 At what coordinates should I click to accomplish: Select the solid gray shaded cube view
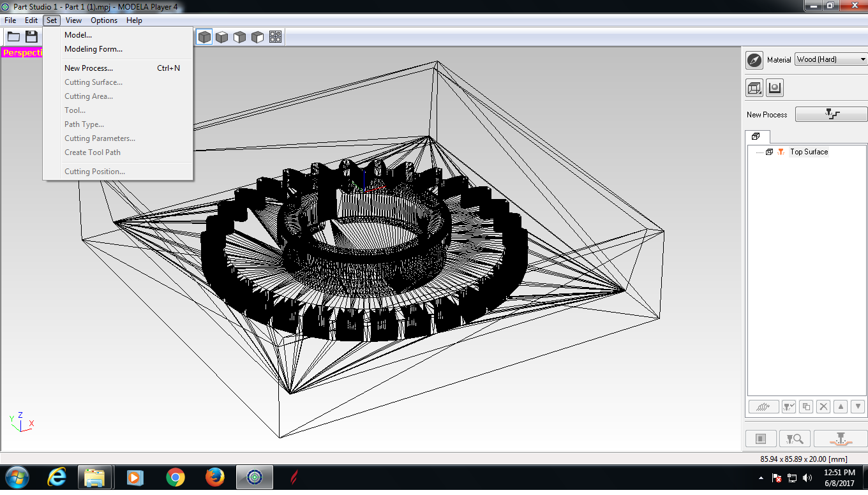pyautogui.click(x=204, y=37)
